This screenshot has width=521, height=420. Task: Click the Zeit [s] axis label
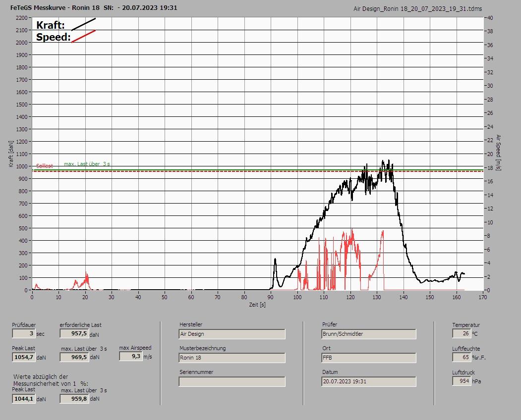click(257, 304)
